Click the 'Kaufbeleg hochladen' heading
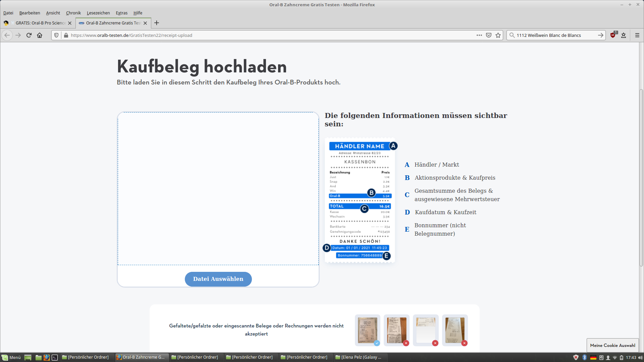644x362 pixels. tap(202, 67)
